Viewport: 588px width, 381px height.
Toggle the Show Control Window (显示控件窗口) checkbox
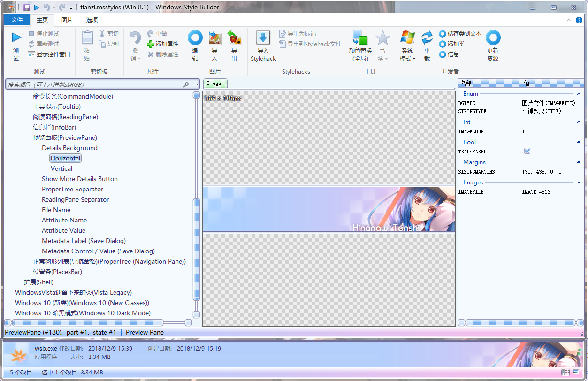tap(31, 54)
